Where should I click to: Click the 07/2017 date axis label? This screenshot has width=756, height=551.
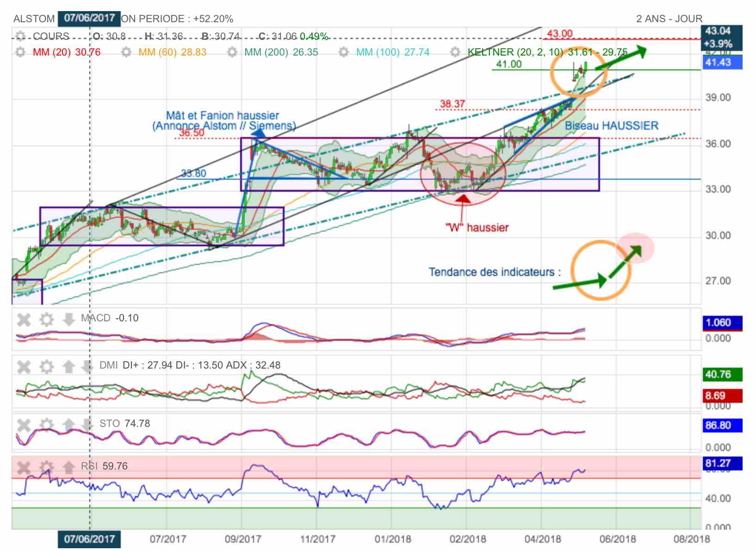(167, 539)
